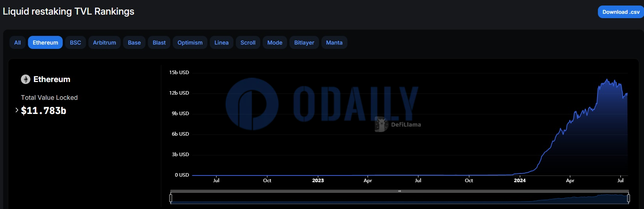Click the Liquid restaking TVL Rankings heading
This screenshot has height=209, width=644.
click(x=69, y=11)
